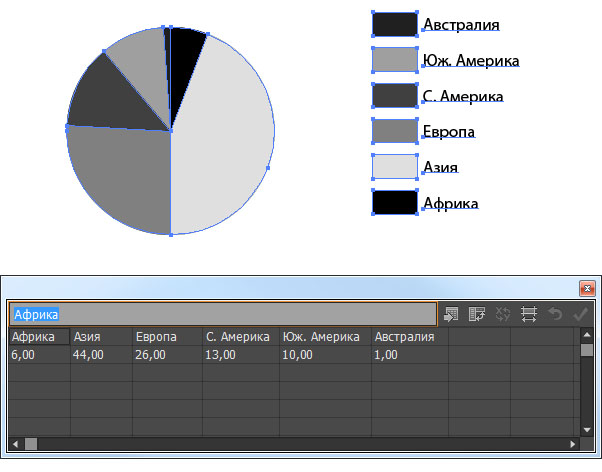Screen dimensions: 602x472
Task: Close the graph data window
Action: (587, 289)
